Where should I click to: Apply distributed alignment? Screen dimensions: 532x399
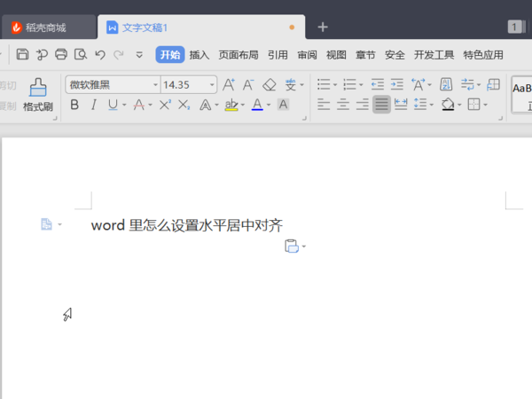[x=401, y=105]
